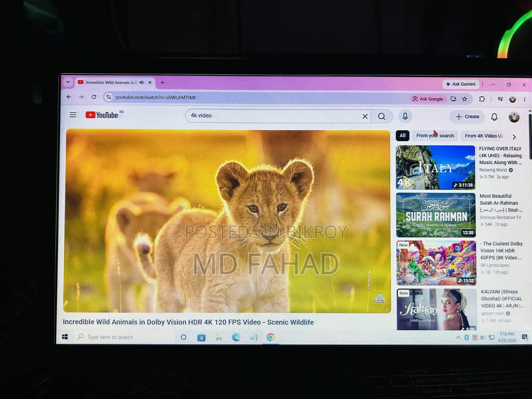Image resolution: width=532 pixels, height=399 pixels.
Task: Click the Create button
Action: (x=467, y=117)
